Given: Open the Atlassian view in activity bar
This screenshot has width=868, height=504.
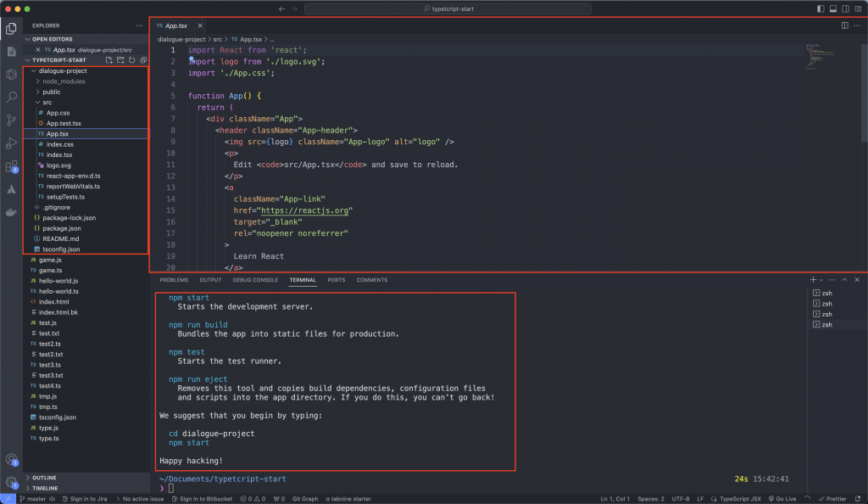Looking at the screenshot, I should (11, 189).
